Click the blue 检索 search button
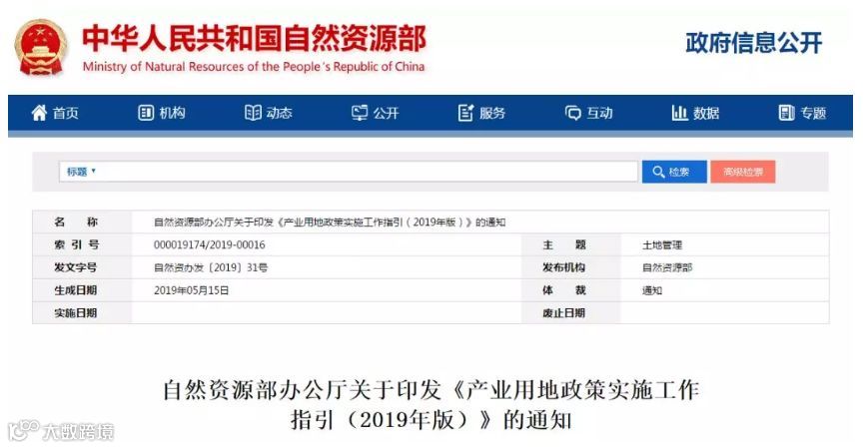 pos(674,172)
